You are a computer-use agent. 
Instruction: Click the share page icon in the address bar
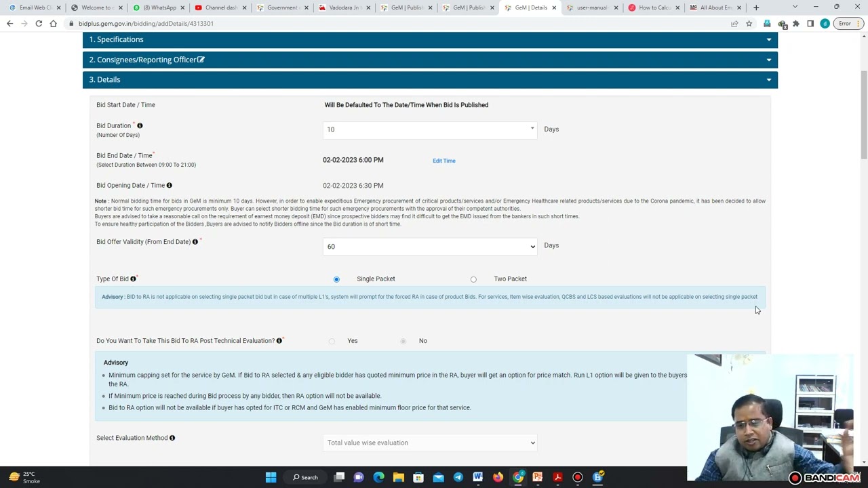click(734, 24)
